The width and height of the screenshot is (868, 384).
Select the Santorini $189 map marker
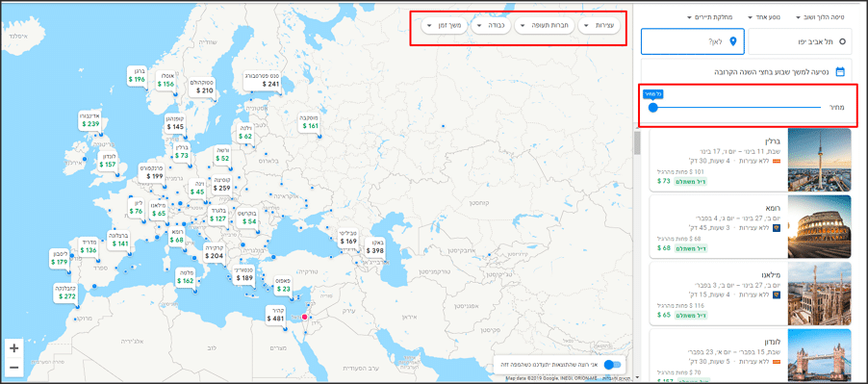[x=244, y=274]
